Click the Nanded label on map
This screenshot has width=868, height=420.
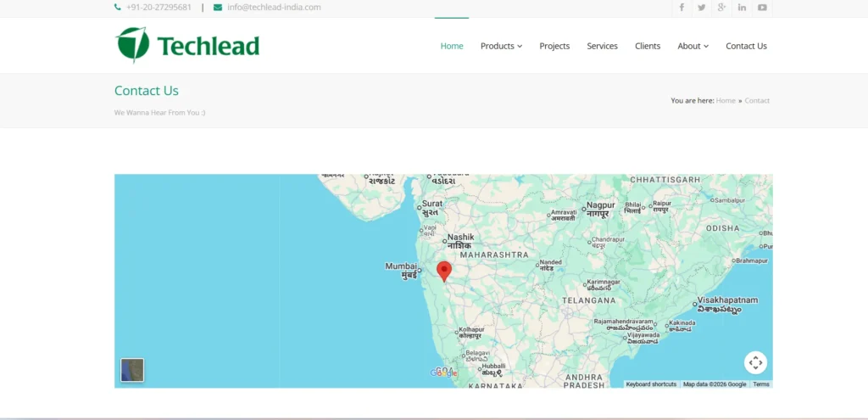(x=550, y=265)
